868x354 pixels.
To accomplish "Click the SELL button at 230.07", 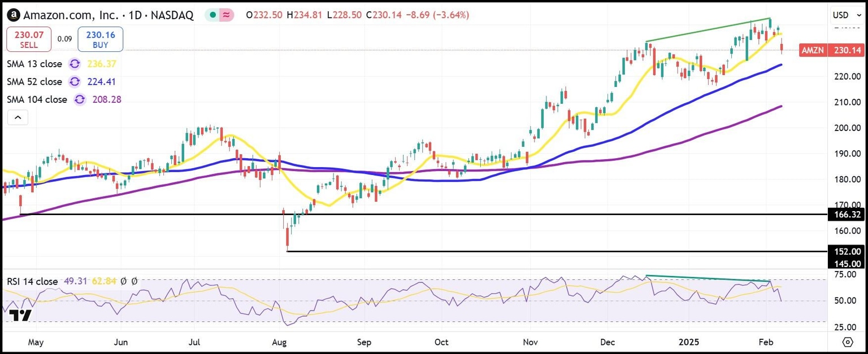I will coord(29,39).
